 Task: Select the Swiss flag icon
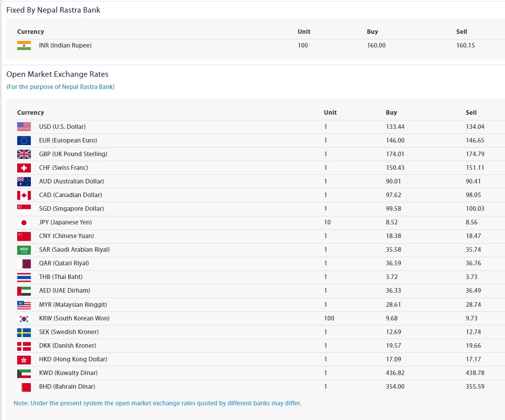point(24,168)
